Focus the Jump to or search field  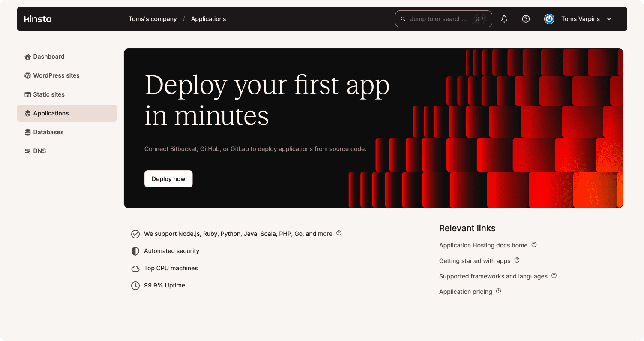(443, 19)
